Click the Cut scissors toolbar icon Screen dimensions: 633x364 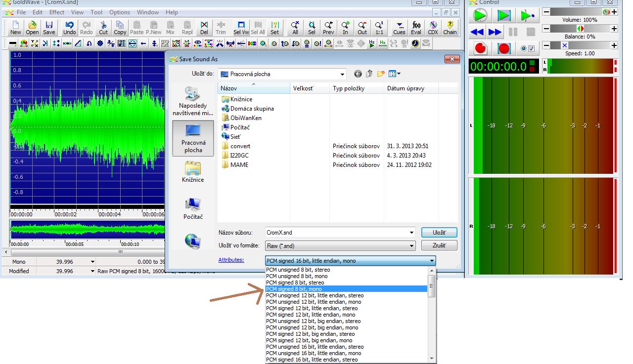coord(103,28)
